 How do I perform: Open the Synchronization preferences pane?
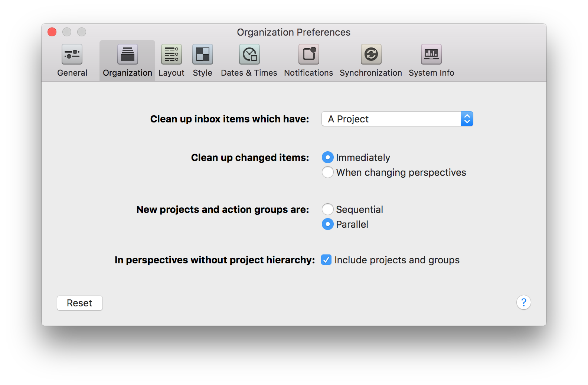[371, 60]
